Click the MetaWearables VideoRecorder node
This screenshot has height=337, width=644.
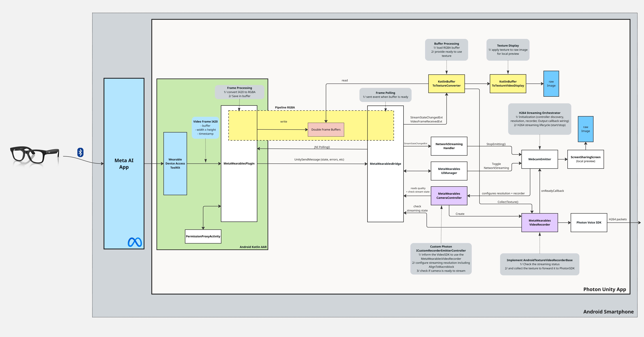[x=540, y=222]
